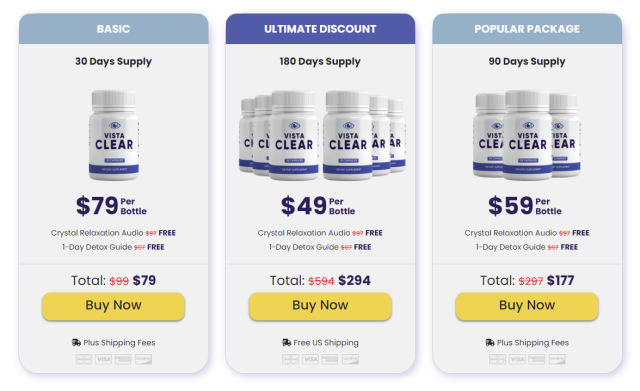The image size is (640, 391).
Task: Click the Visa icon in the Ultimate Discount card
Action: coord(310,359)
